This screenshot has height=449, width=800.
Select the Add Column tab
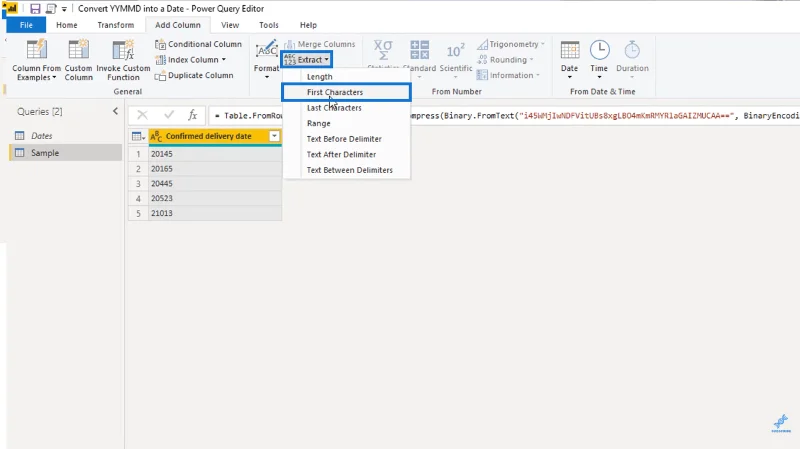pyautogui.click(x=178, y=25)
